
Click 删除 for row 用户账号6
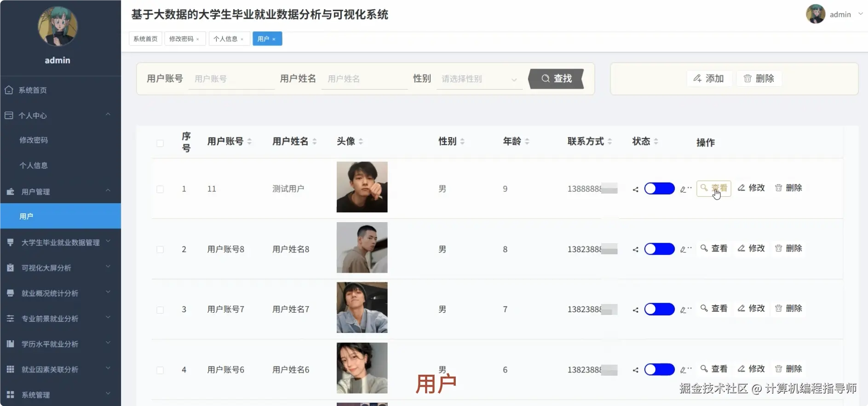tap(788, 369)
